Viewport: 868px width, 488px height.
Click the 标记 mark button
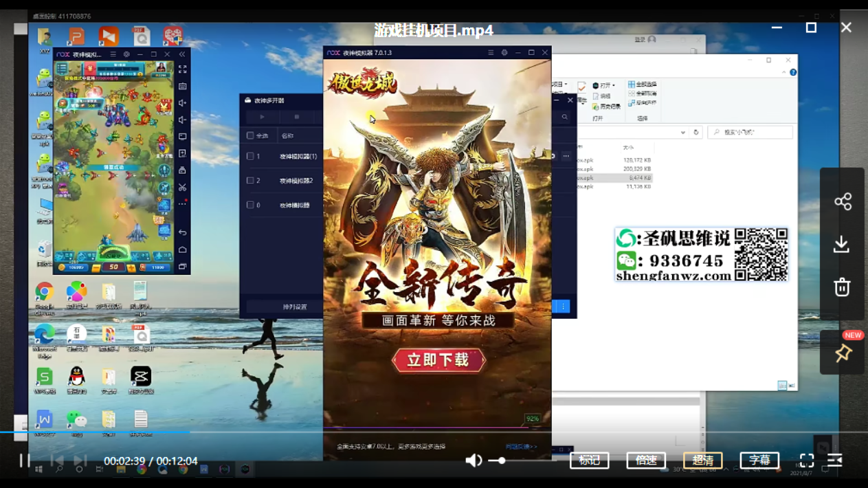coord(590,461)
